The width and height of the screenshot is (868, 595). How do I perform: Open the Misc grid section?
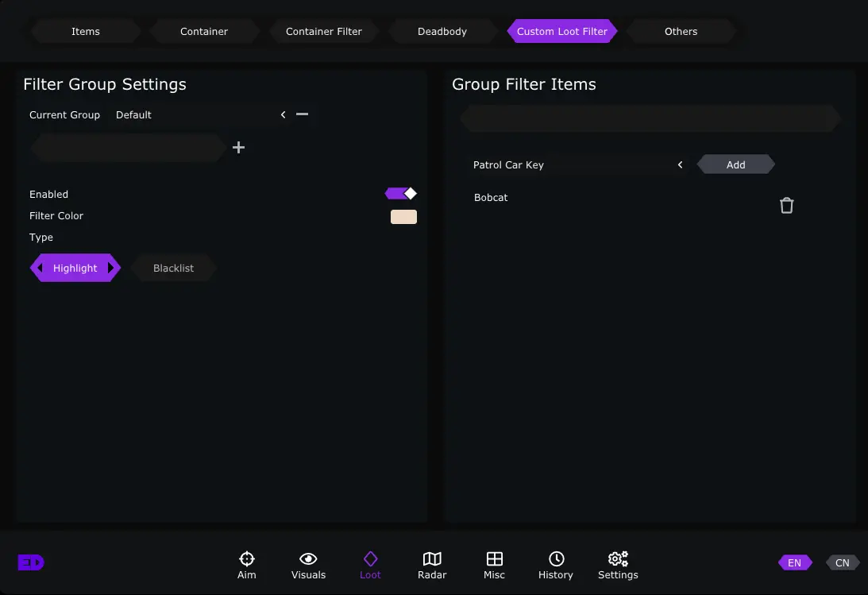tap(494, 565)
